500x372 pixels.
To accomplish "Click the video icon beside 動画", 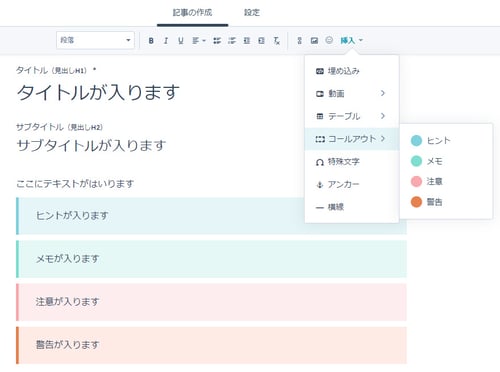I will click(x=320, y=94).
